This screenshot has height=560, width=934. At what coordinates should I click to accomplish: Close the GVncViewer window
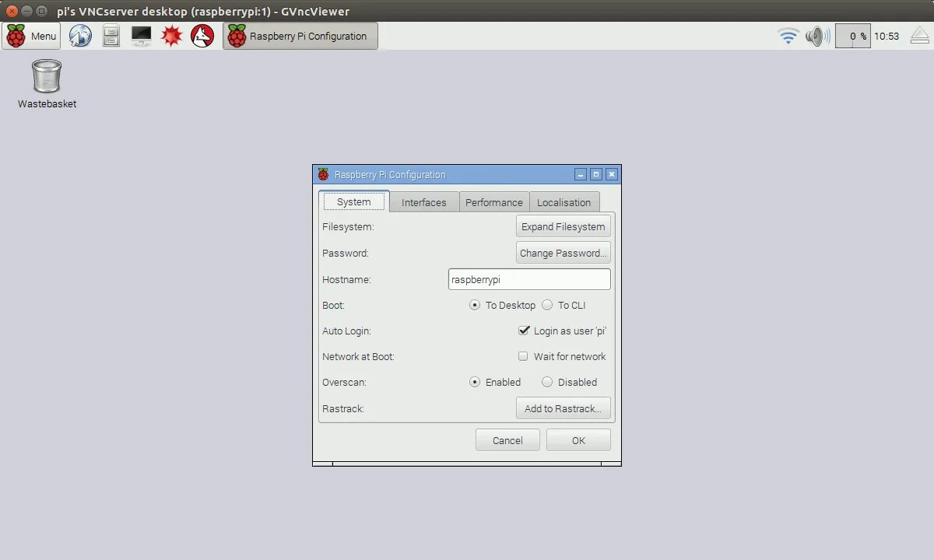12,11
